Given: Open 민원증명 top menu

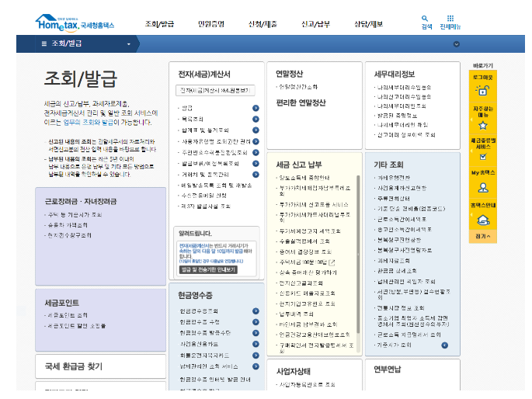Looking at the screenshot, I should [x=211, y=24].
